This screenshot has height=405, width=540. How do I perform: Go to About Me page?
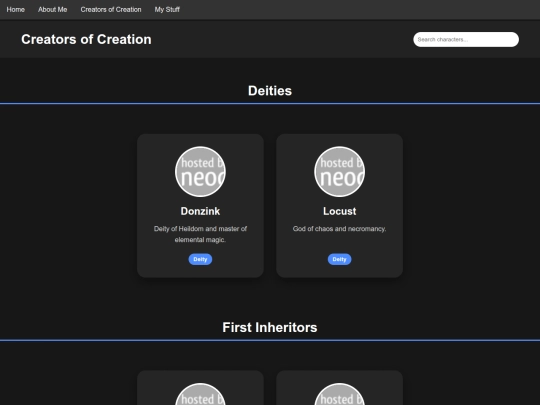point(52,10)
